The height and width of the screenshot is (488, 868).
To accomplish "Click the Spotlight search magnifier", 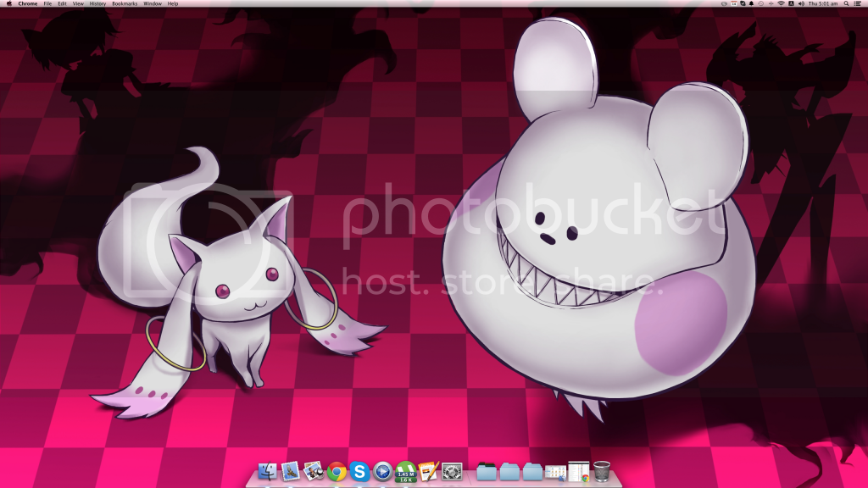I will [x=846, y=4].
